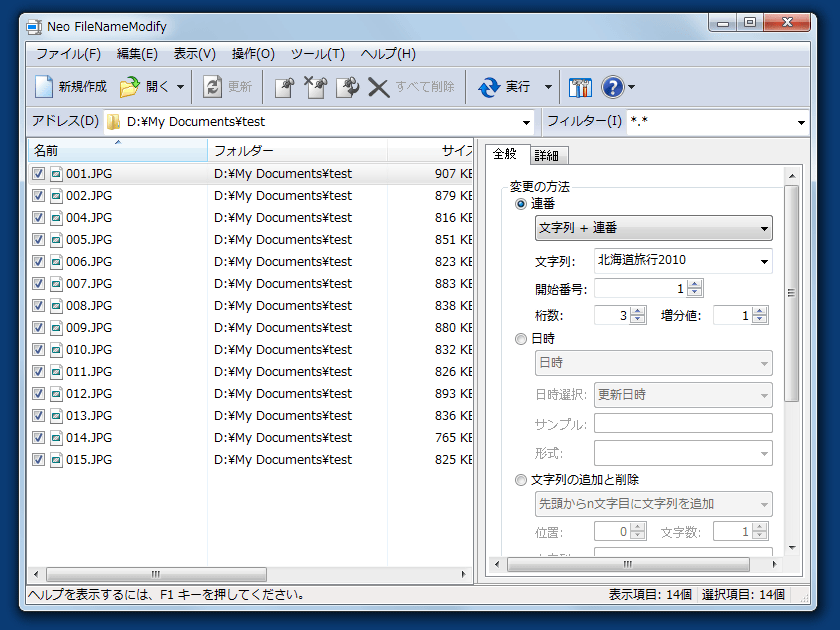Open the ツール(T) menu

pyautogui.click(x=318, y=54)
